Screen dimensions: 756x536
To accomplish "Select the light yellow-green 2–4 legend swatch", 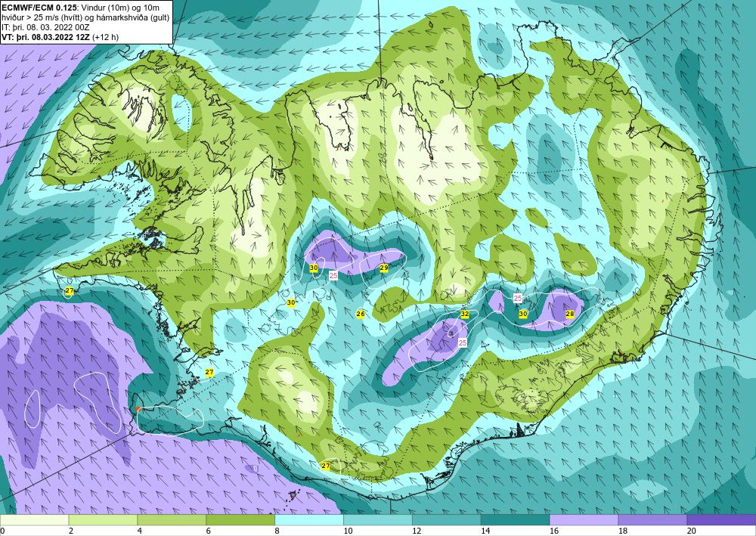I will coord(103,520).
